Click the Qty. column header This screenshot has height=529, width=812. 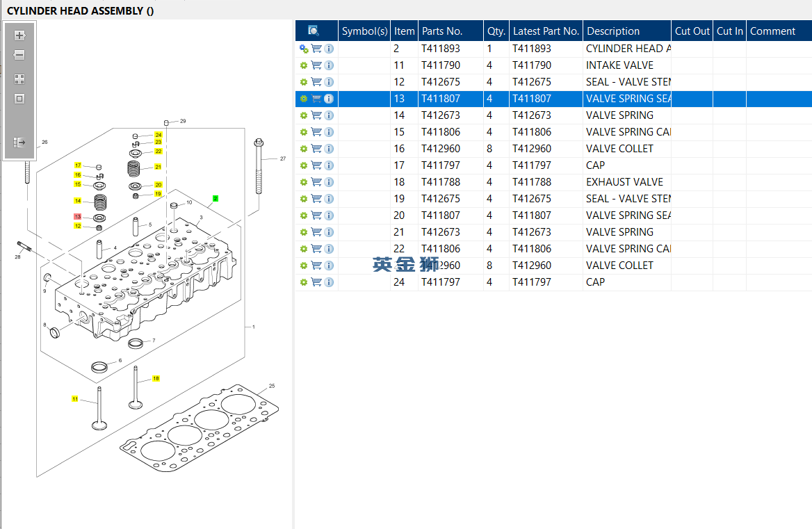(496, 31)
